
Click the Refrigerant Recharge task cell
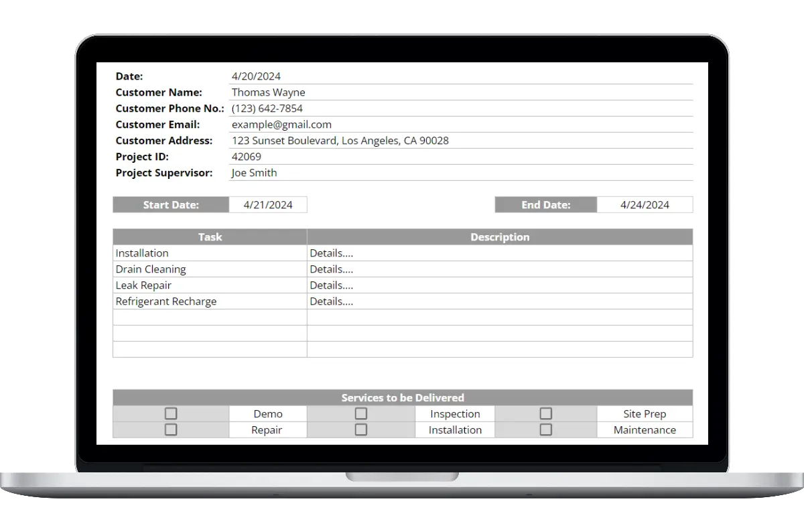tap(210, 302)
